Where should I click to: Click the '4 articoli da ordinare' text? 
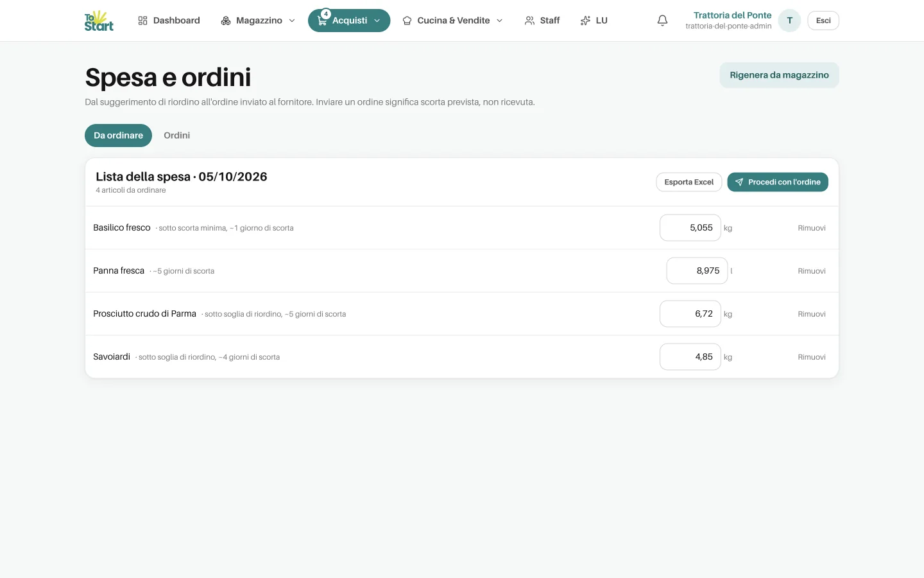[131, 190]
